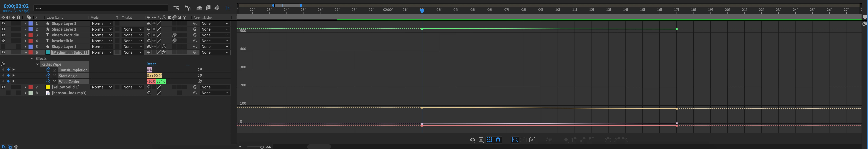Click Mode column header
The height and width of the screenshot is (149, 868).
[95, 18]
